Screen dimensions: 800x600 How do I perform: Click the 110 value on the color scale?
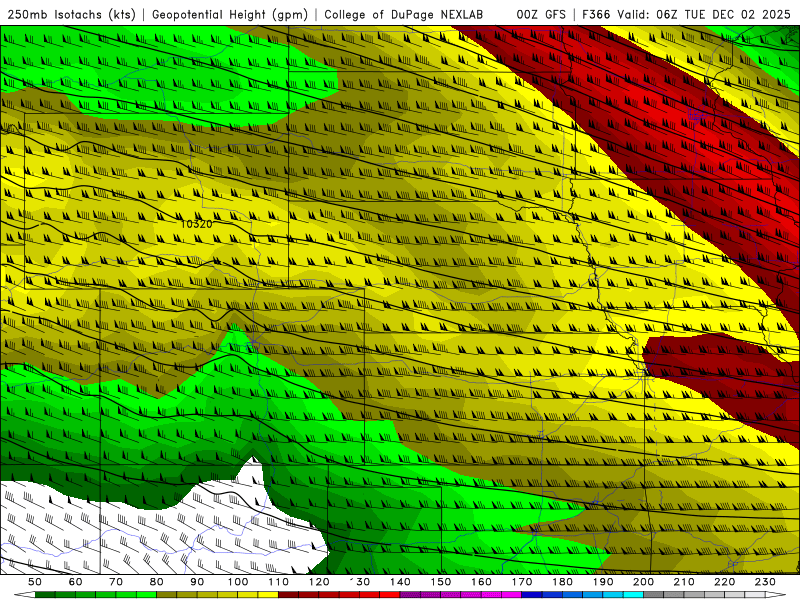pos(279,582)
